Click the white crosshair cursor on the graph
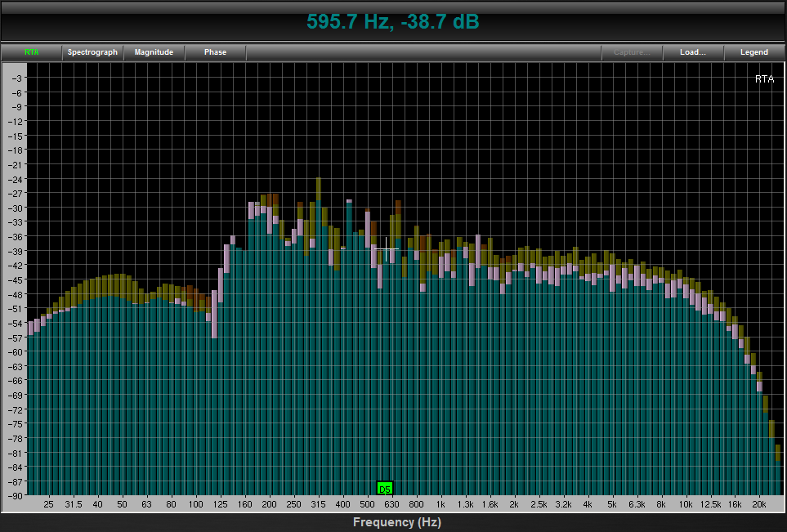 [386, 248]
